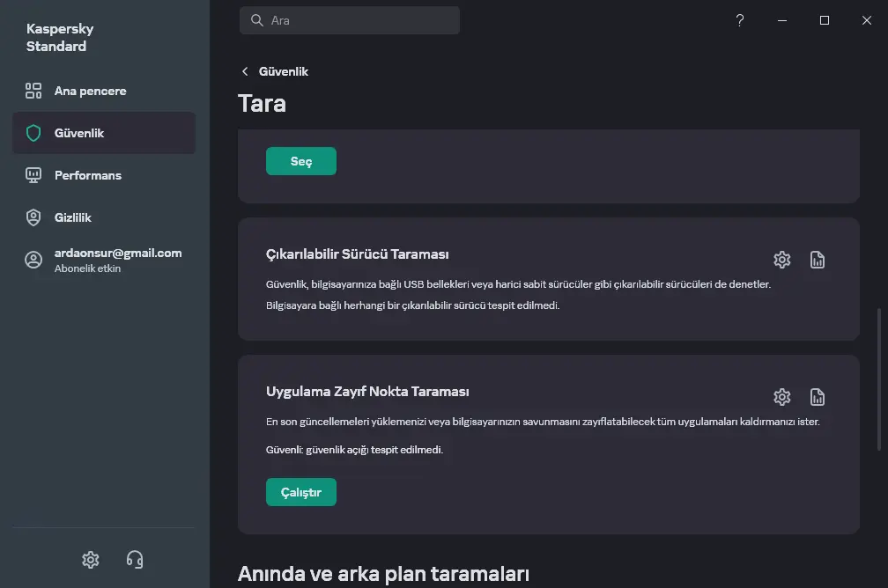The image size is (888, 588).
Task: Click the Çıkarılabilir Sürücü Taraması heading
Action: (358, 254)
